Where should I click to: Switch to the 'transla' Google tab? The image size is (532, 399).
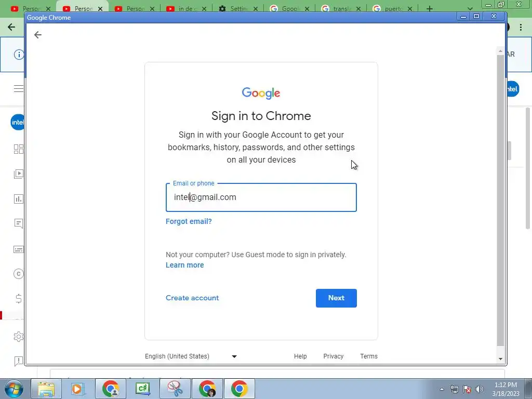tap(341, 9)
